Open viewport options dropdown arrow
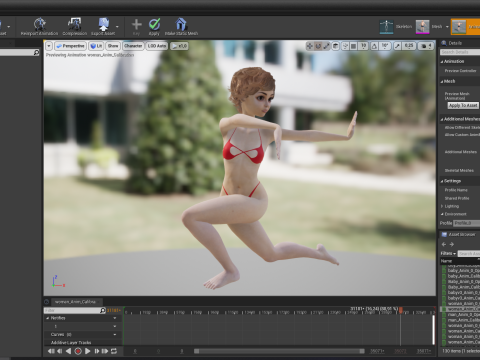The image size is (480, 360). click(49, 46)
